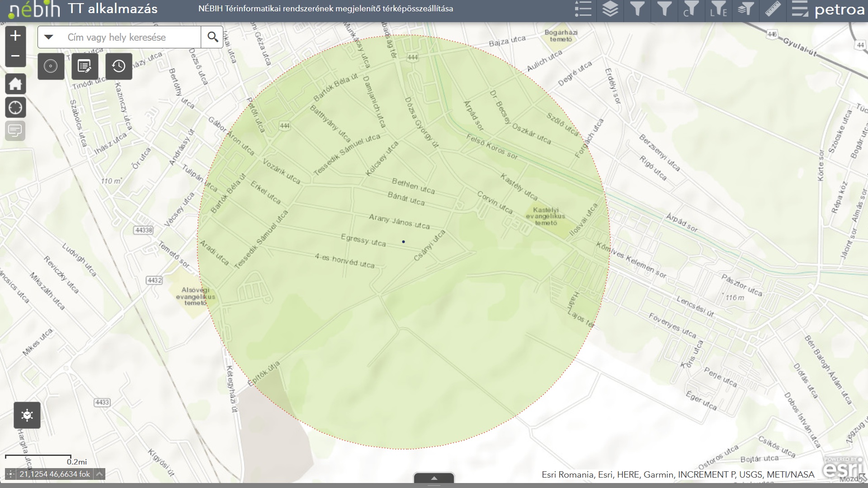Click the filter icon marked LE

tap(718, 9)
